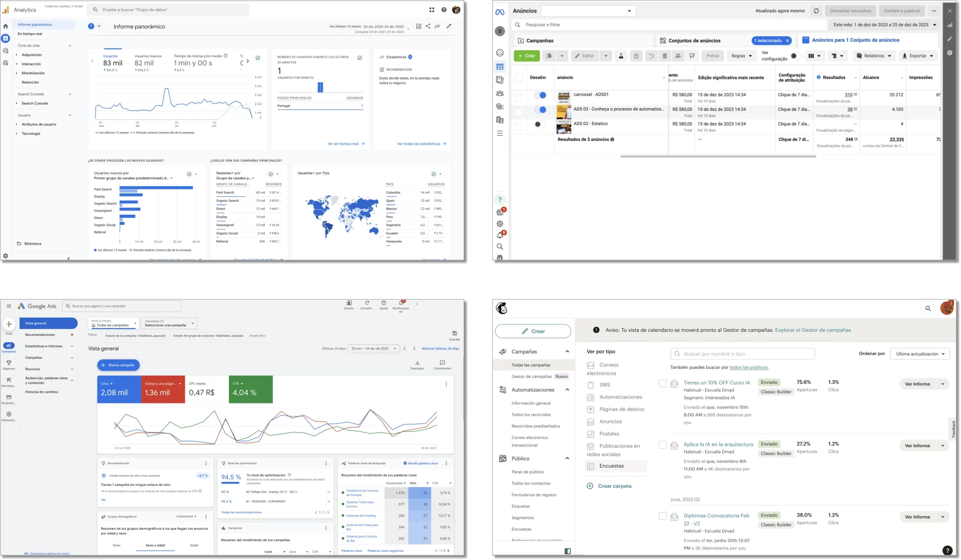This screenshot has height=560, width=961.
Task: Check the carrossel - ADS01 row checkbox
Action: click(x=519, y=97)
